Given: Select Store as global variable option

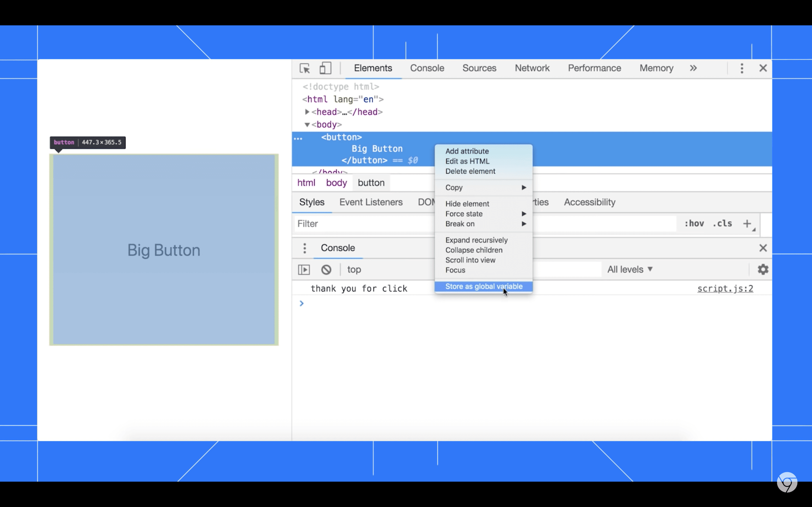Looking at the screenshot, I should (x=484, y=286).
